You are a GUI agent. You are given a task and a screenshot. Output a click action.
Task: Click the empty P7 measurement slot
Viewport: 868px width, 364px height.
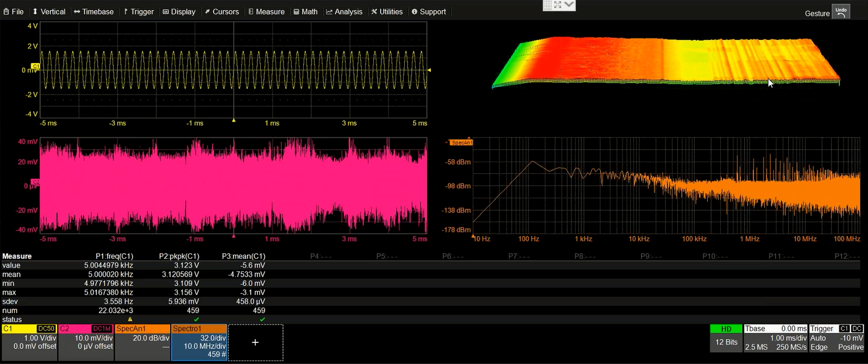coord(519,256)
